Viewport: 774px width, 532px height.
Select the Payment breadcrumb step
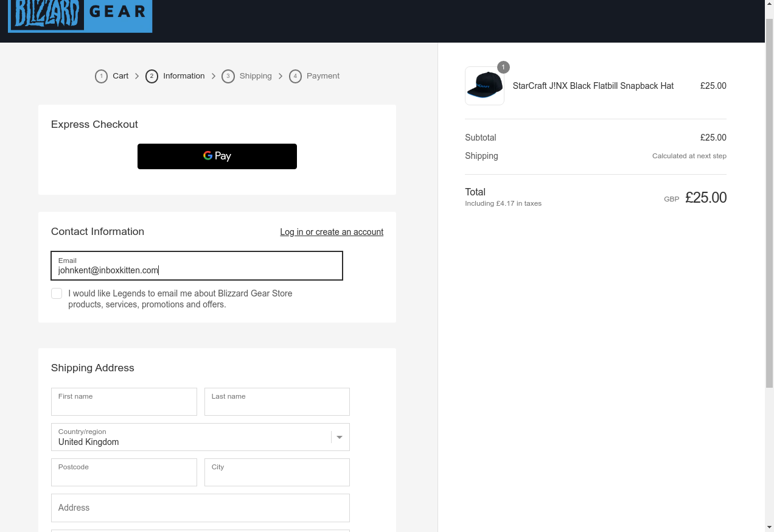click(x=323, y=76)
